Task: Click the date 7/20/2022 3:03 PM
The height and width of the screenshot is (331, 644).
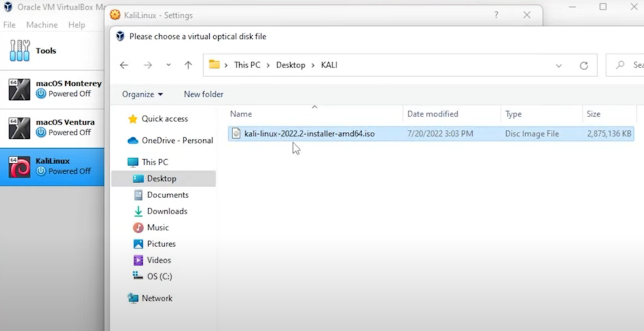Action: pos(440,134)
